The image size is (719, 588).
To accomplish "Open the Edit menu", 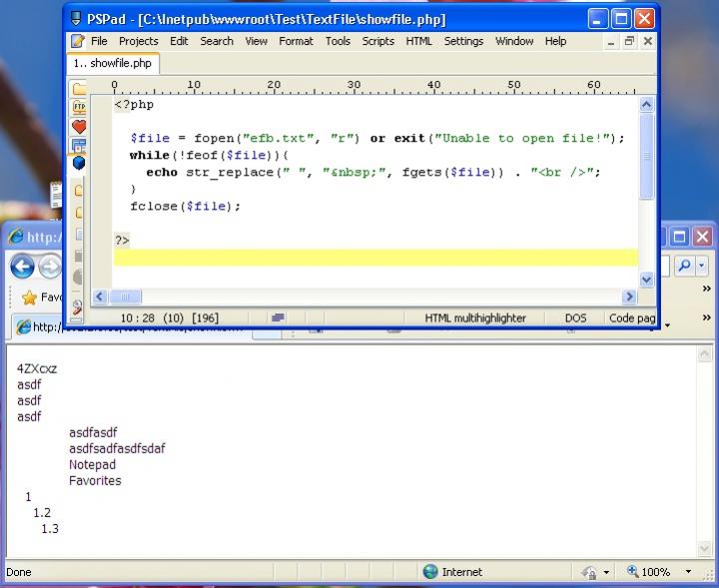I will point(179,41).
